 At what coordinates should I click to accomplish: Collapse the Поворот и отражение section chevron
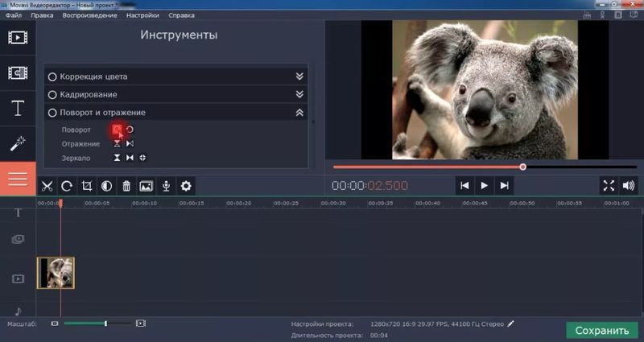coord(299,113)
